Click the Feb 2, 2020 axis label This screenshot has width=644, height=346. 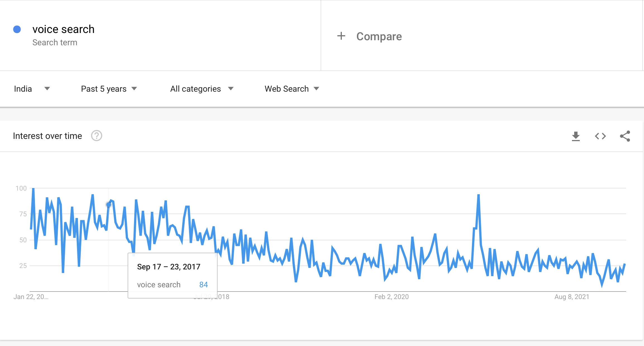(x=392, y=297)
